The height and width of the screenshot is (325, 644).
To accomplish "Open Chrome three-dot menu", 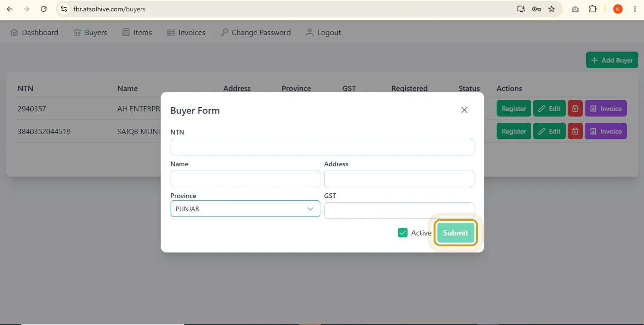I will click(635, 9).
